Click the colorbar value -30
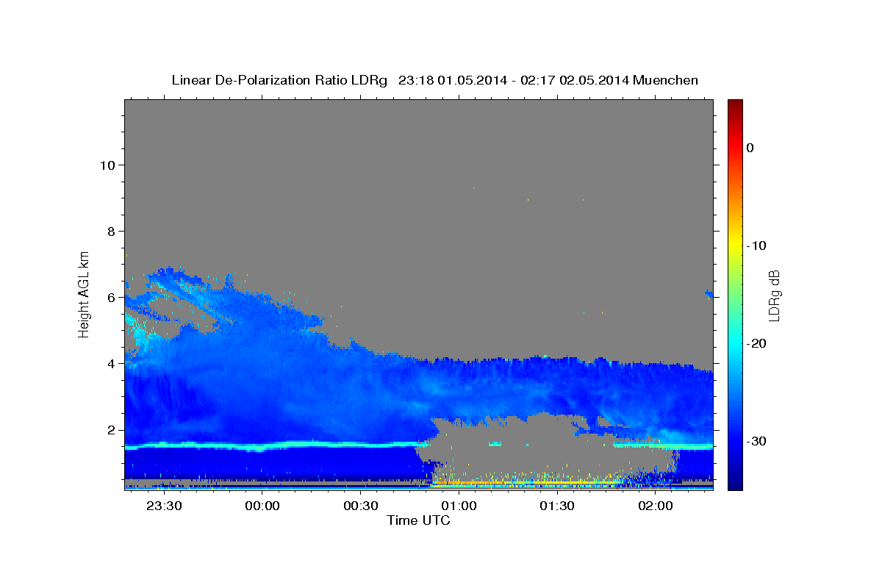 (x=756, y=441)
